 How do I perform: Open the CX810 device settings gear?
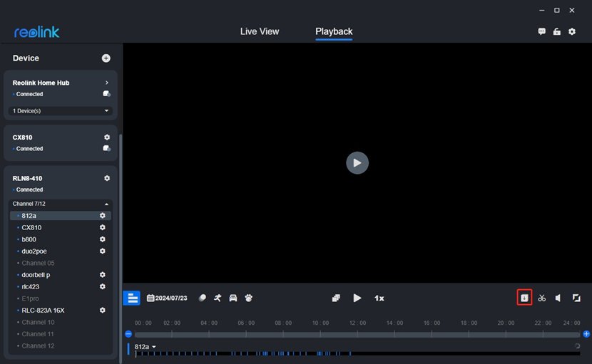[x=107, y=137]
